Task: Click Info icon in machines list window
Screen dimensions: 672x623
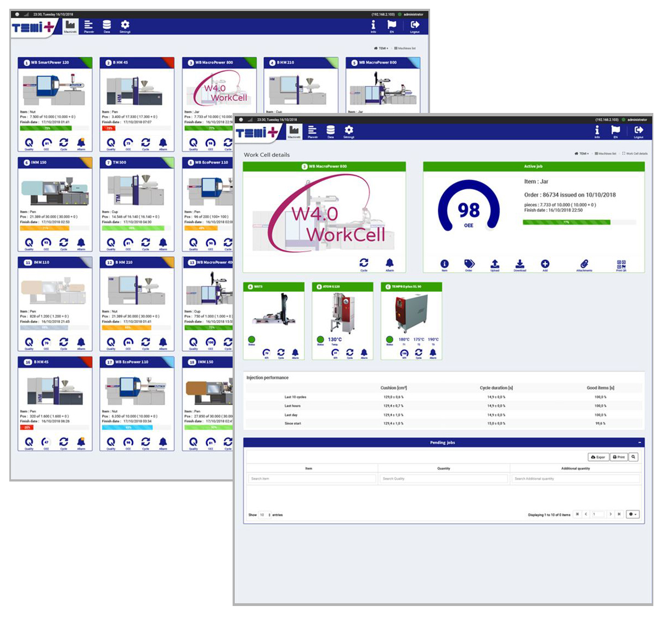Action: [x=373, y=26]
